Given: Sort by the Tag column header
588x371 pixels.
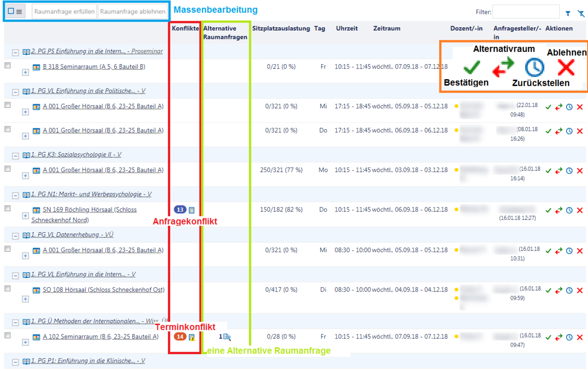Looking at the screenshot, I should [320, 28].
